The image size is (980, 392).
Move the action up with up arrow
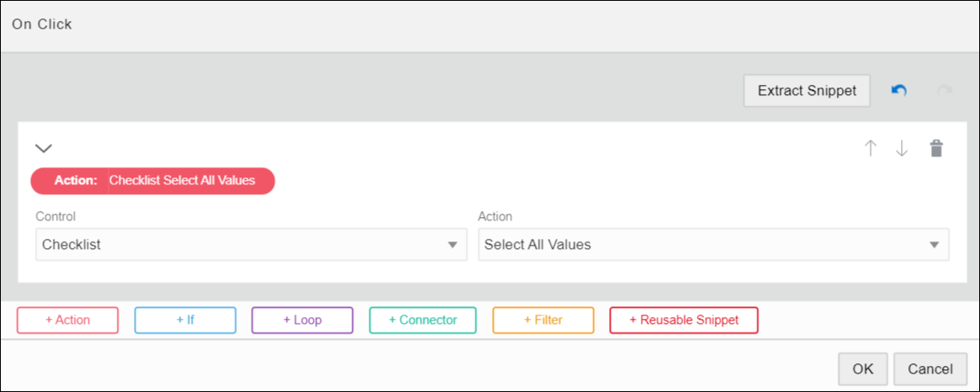click(x=870, y=149)
